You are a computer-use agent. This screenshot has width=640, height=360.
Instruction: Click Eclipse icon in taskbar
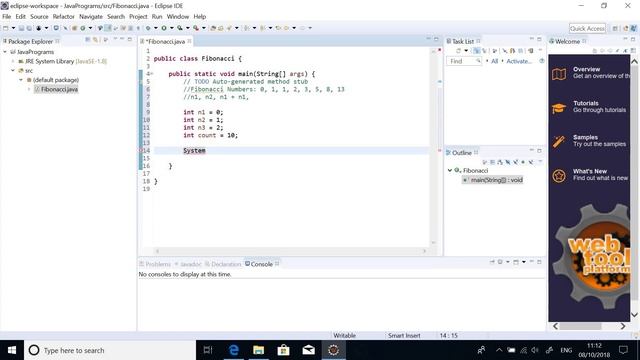333,350
